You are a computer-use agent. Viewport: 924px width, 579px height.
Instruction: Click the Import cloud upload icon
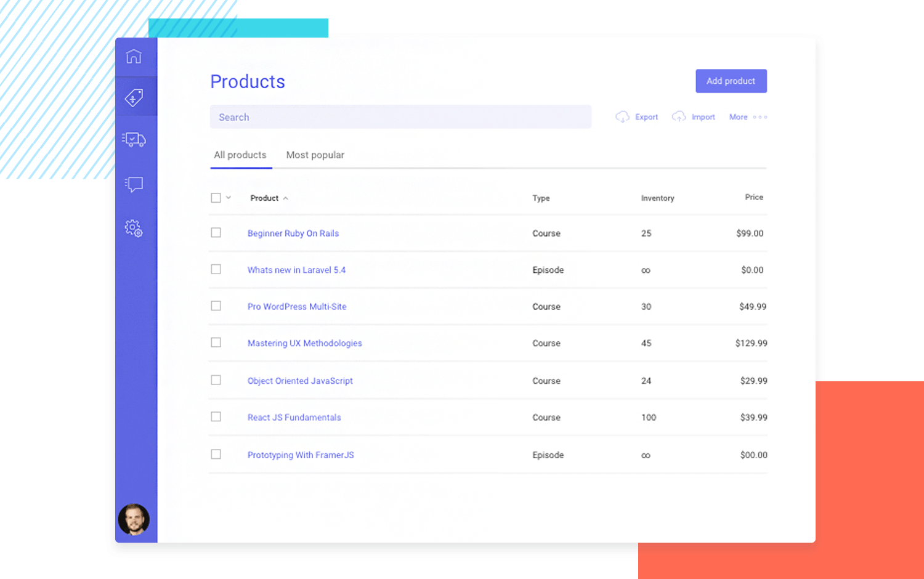point(679,117)
